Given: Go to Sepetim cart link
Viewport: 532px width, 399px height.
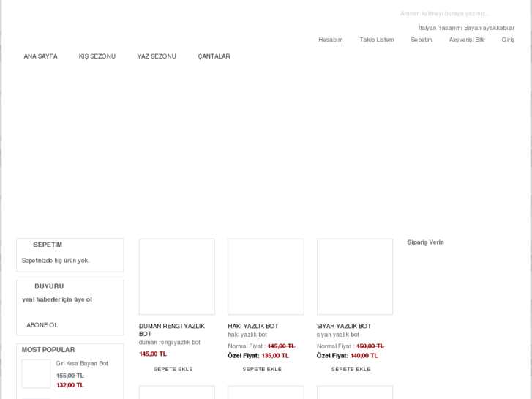Looking at the screenshot, I should (x=422, y=40).
